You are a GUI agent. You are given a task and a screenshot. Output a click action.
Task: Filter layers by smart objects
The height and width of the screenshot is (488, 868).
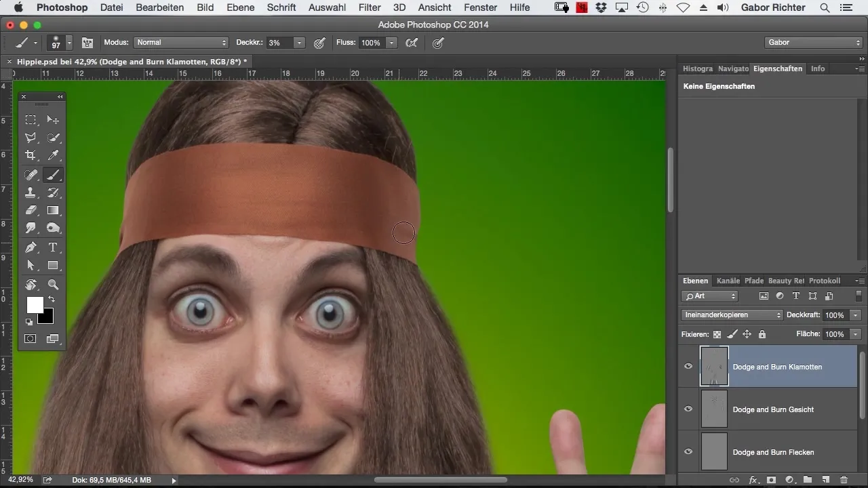click(x=829, y=296)
